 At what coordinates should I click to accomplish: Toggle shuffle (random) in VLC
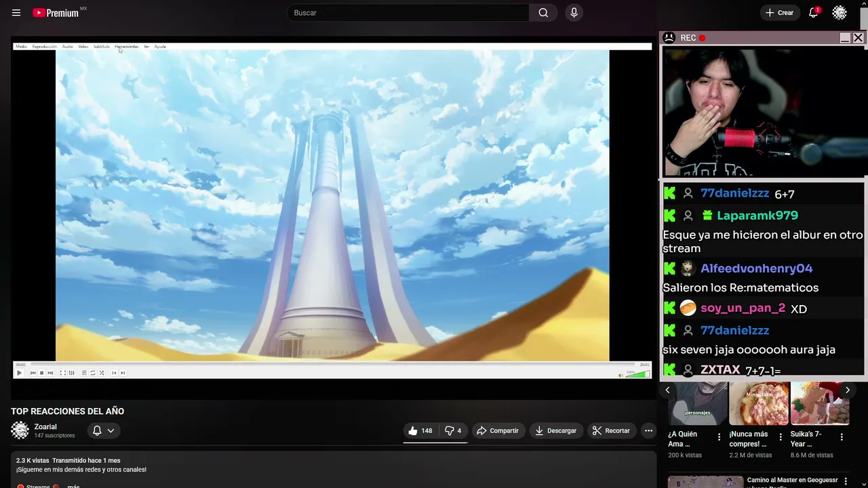coord(102,373)
